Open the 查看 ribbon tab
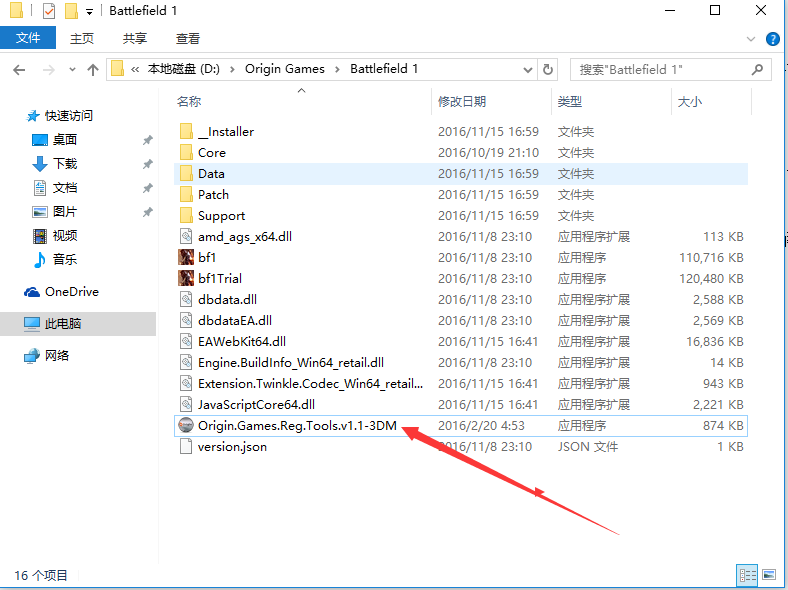The height and width of the screenshot is (590, 788). pyautogui.click(x=188, y=39)
